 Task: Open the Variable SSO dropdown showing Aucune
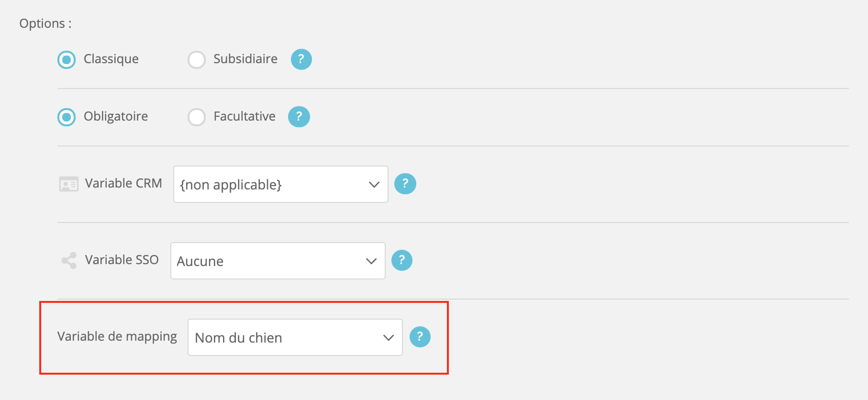coord(278,261)
